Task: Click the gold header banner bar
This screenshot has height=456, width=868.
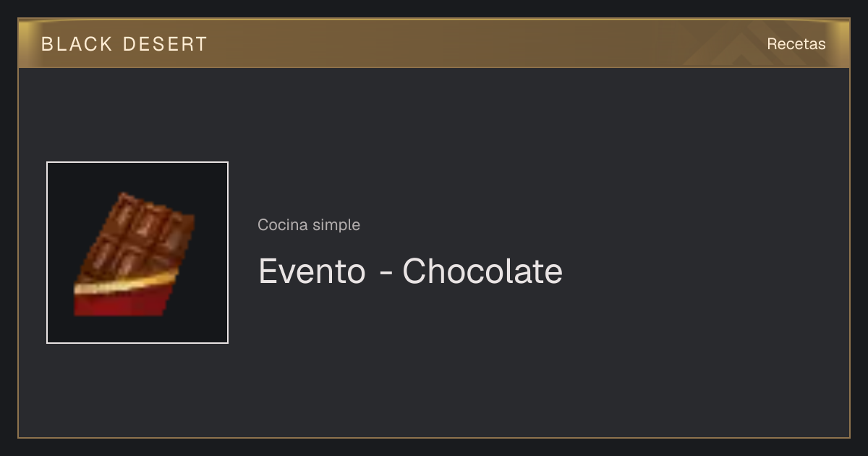Action: [x=434, y=43]
